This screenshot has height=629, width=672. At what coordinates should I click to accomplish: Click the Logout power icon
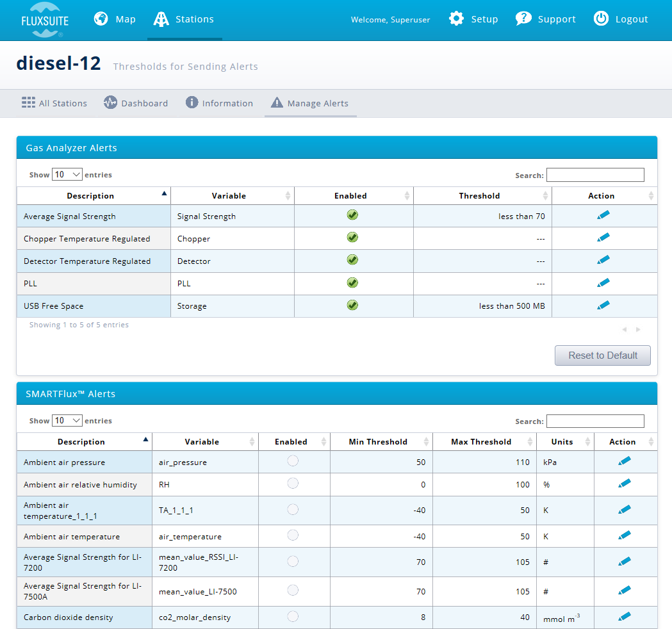601,19
